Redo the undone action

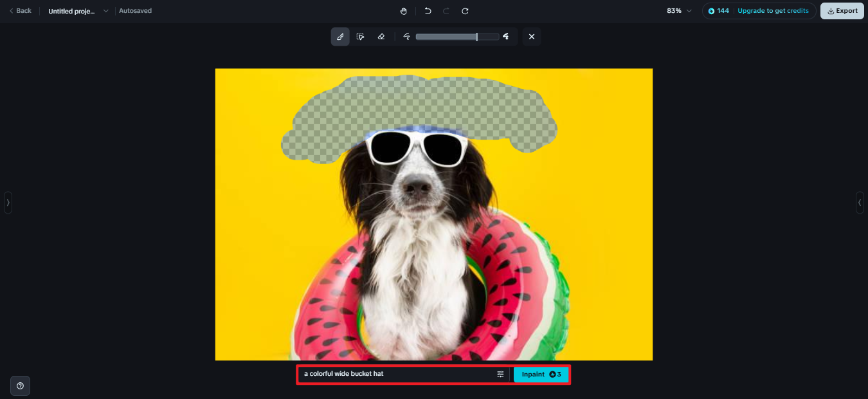click(x=446, y=11)
